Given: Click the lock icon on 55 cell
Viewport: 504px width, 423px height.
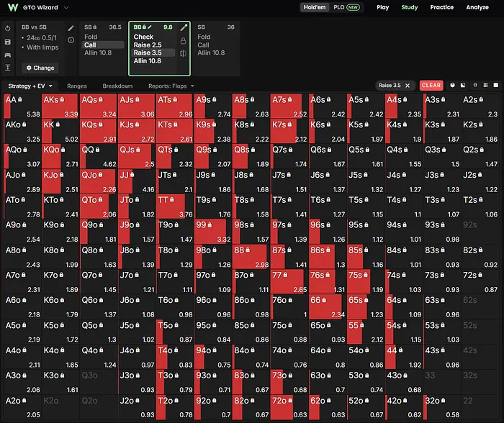Looking at the screenshot, I should point(361,325).
